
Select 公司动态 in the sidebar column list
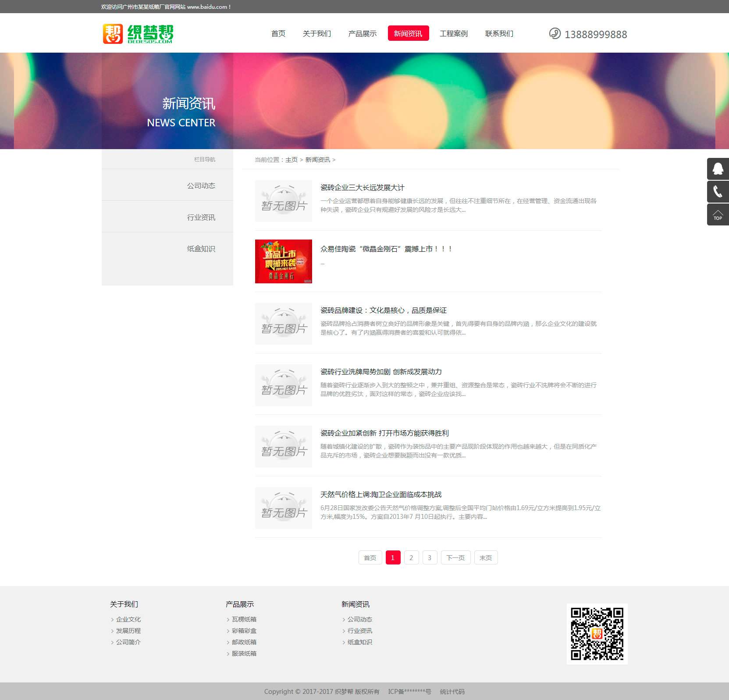tap(201, 186)
